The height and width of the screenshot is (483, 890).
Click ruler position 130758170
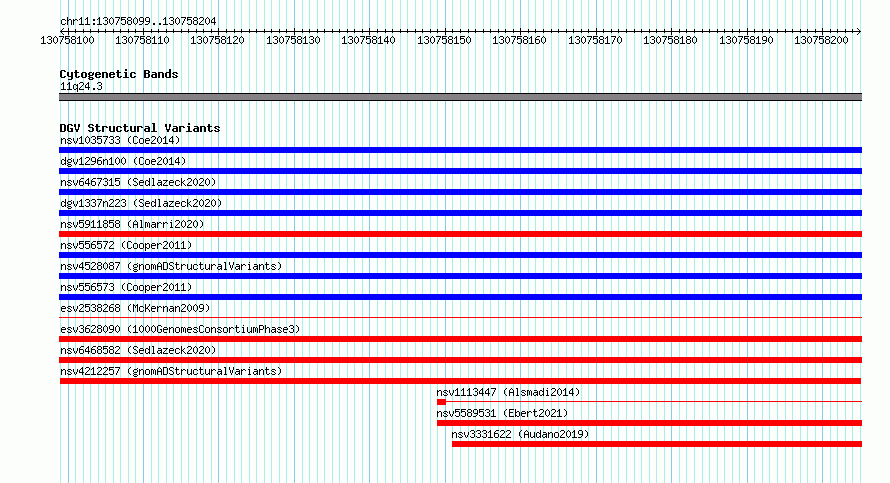point(595,40)
